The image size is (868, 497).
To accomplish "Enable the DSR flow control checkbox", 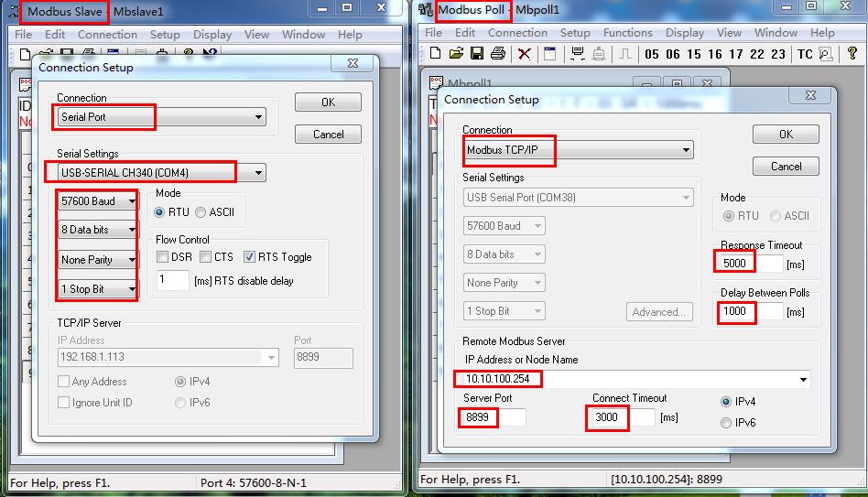I will point(163,257).
